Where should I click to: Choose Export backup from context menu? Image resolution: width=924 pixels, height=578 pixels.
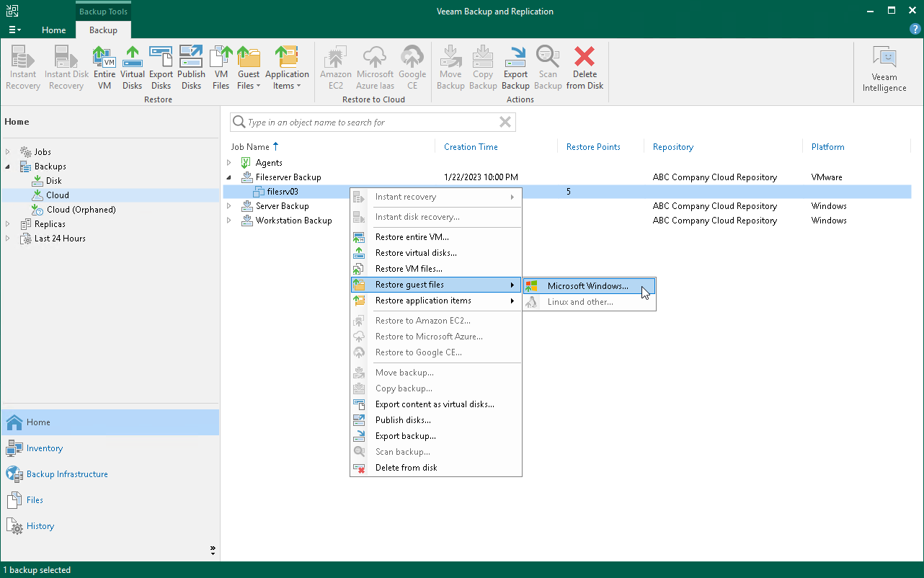pyautogui.click(x=435, y=436)
